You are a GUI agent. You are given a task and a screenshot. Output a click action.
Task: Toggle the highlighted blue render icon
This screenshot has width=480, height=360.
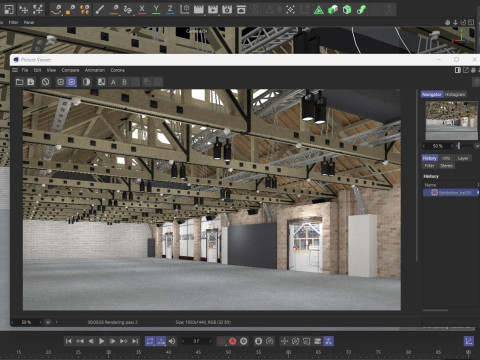71,82
